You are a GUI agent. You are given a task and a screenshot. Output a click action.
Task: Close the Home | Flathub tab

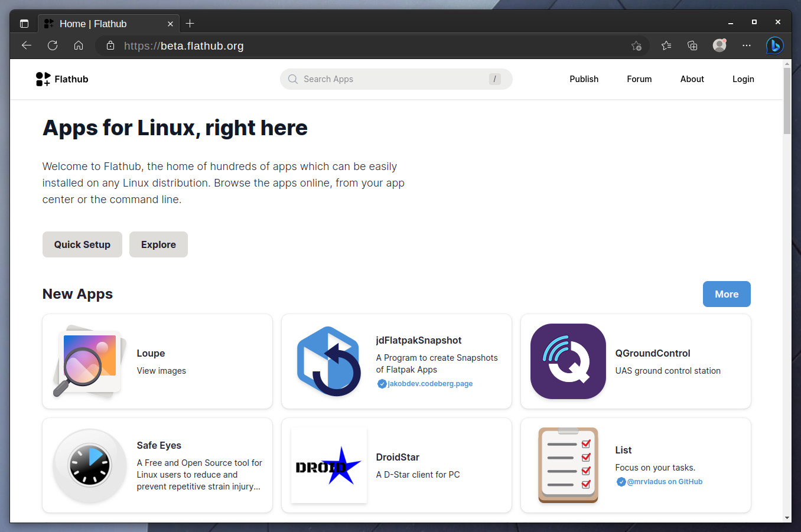tap(170, 24)
